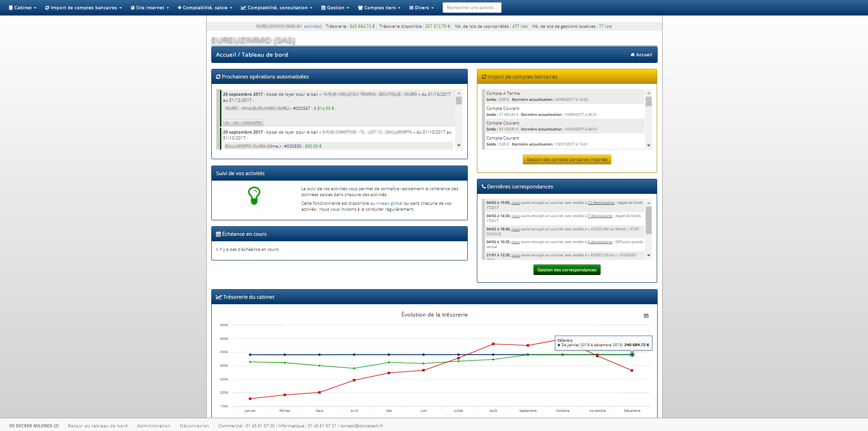
Task: Click phone icon in Dernières correspondances header
Action: [484, 187]
